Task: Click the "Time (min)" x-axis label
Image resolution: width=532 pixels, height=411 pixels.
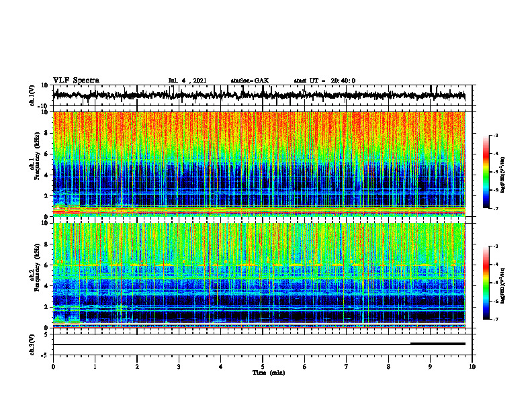Action: coord(269,373)
